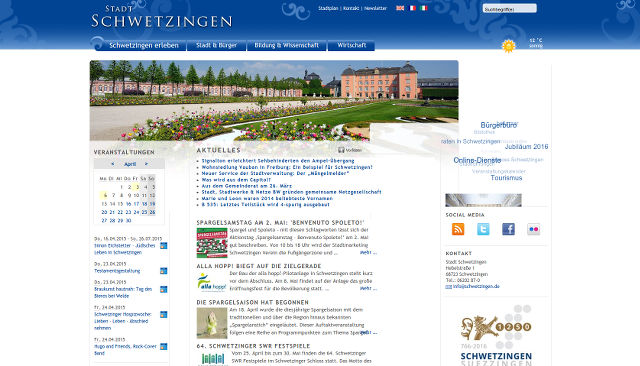640x366 pixels.
Task: Open the 'Braukunst hautnah' event link
Action: coord(123,293)
